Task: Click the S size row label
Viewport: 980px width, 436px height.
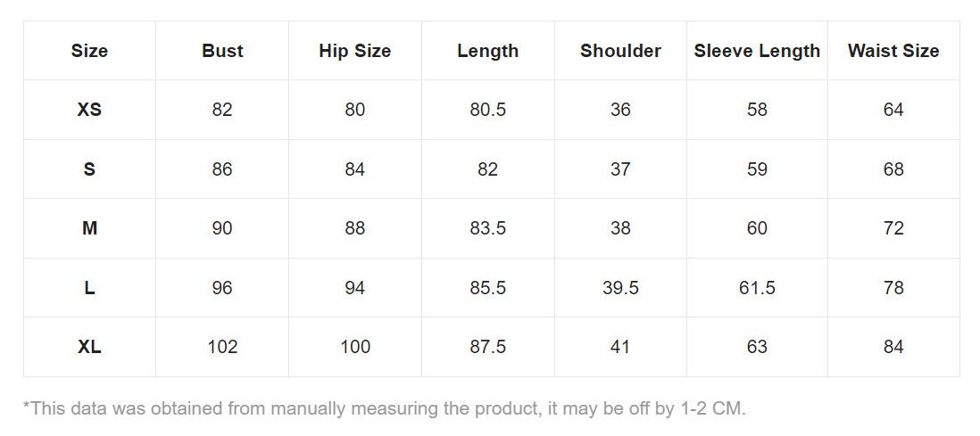Action: [x=89, y=169]
